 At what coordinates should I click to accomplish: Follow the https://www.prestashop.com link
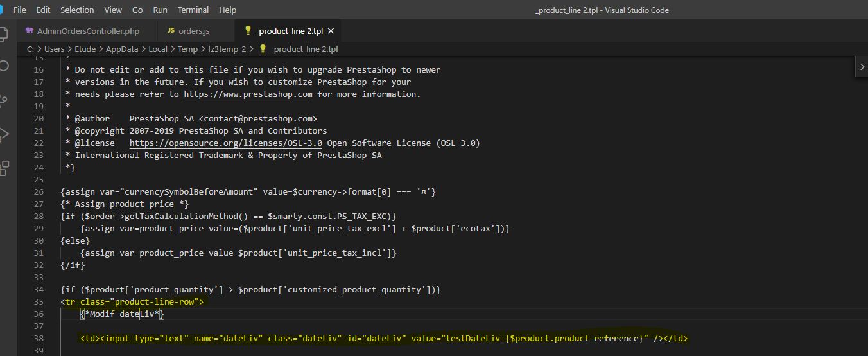[248, 94]
